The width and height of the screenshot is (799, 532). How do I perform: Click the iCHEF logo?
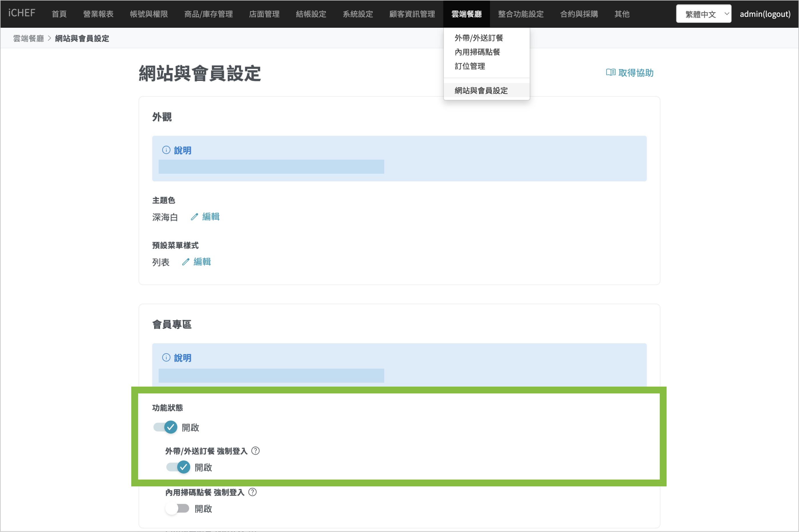pos(22,13)
